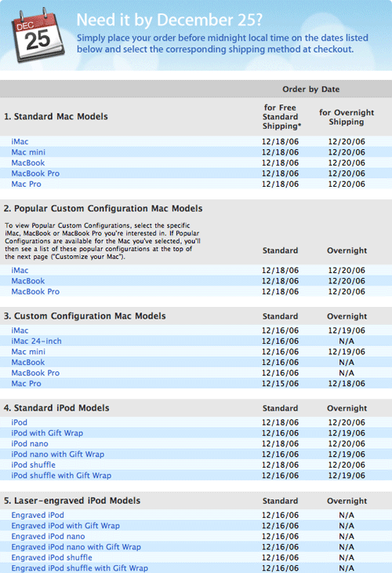Open the iPod with Gift Wrap link
This screenshot has height=573, width=392.
coord(47,433)
